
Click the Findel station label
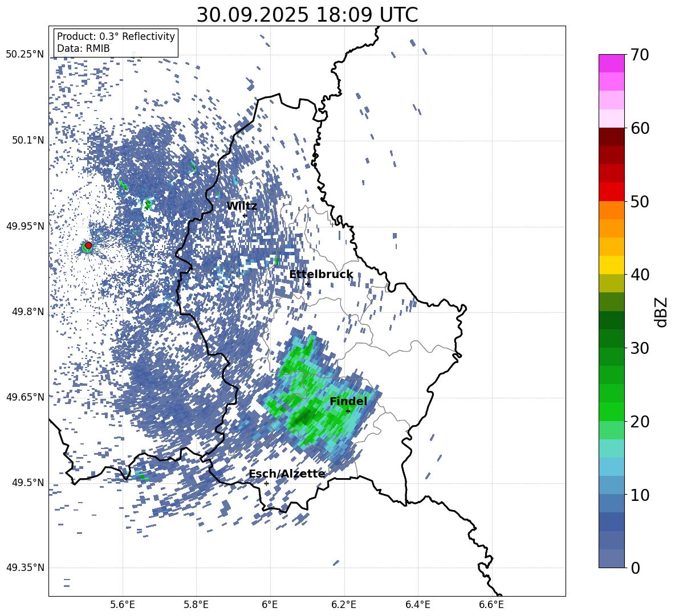[x=348, y=401]
